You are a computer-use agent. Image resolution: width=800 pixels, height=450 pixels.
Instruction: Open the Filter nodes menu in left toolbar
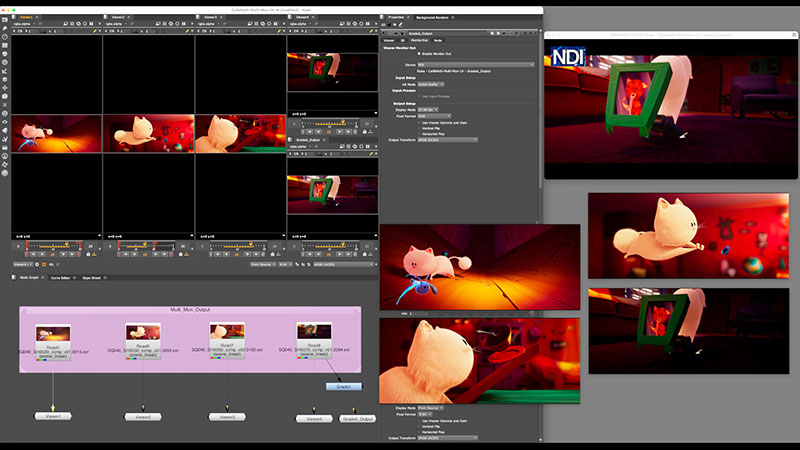pyautogui.click(x=5, y=62)
